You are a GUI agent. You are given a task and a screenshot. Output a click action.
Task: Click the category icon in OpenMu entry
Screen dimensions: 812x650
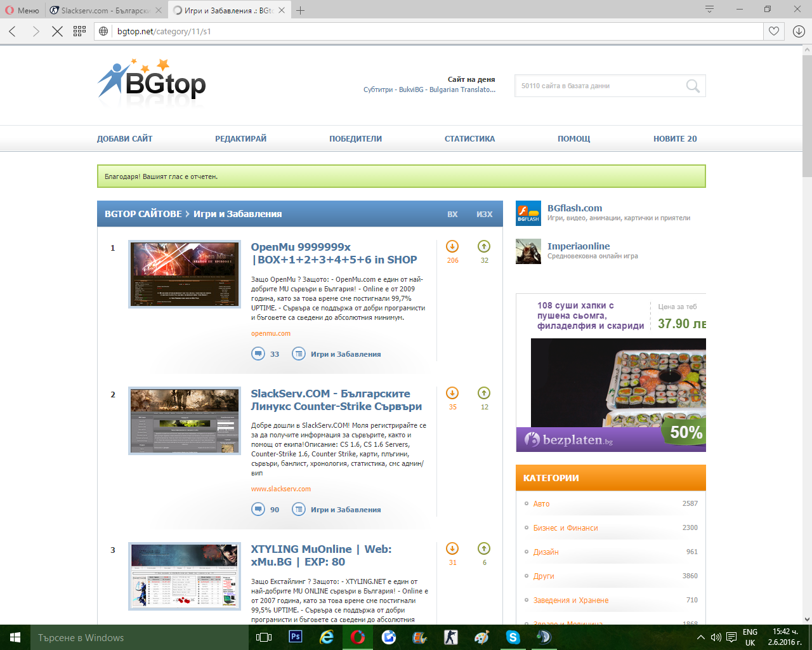[x=299, y=354]
